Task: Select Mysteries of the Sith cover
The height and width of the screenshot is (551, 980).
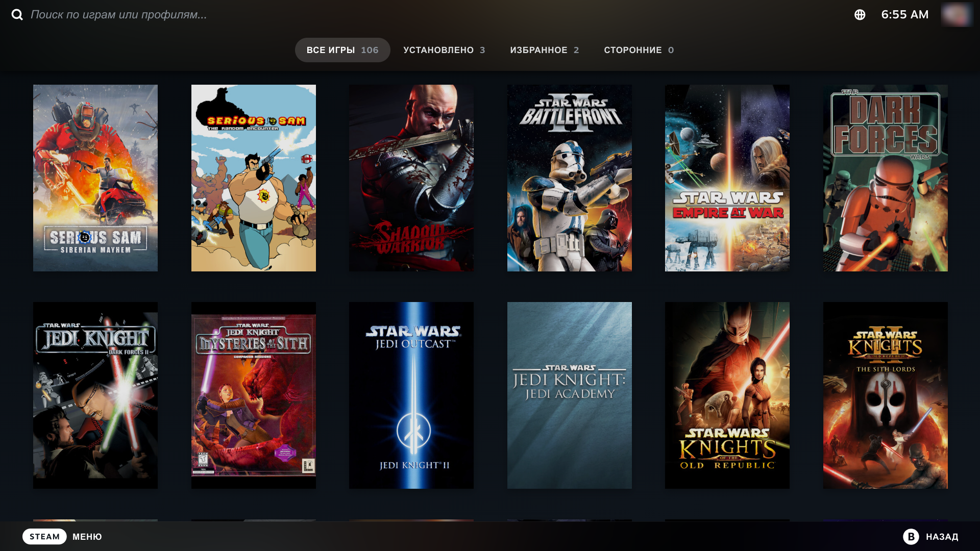Action: (x=254, y=395)
